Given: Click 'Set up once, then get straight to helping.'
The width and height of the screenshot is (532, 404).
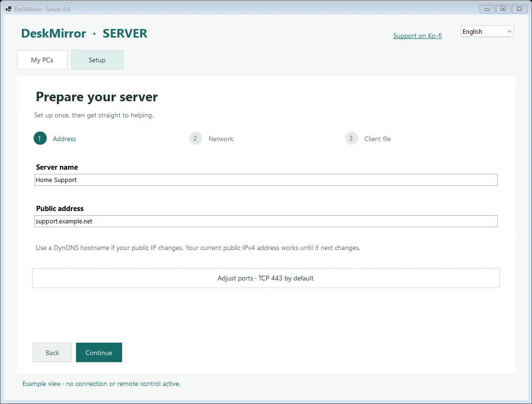Looking at the screenshot, I should 94,115.
